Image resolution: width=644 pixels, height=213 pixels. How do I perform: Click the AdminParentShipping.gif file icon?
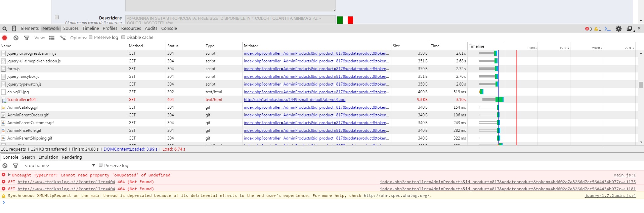click(x=3, y=138)
